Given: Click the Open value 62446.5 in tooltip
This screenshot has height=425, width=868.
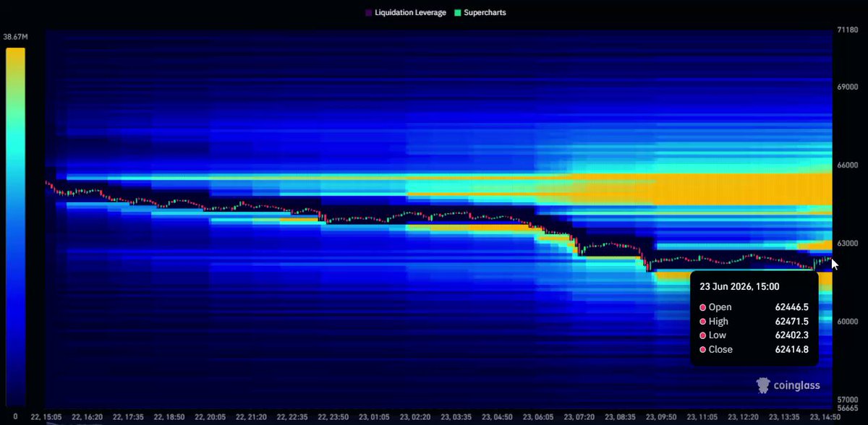Looking at the screenshot, I should 791,307.
